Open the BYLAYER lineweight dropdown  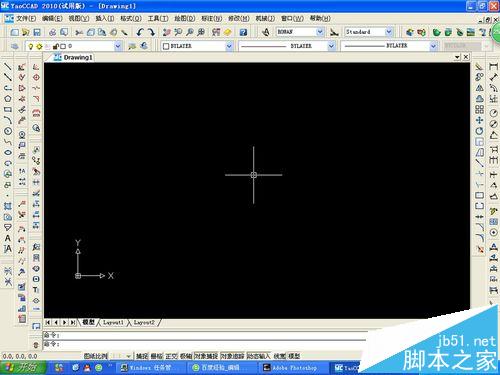point(433,46)
